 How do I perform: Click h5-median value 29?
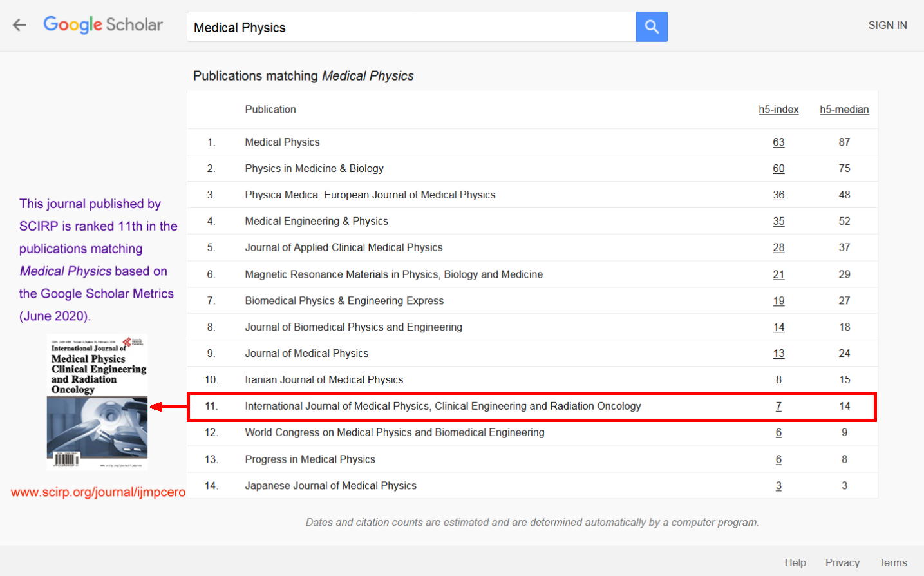coord(844,274)
